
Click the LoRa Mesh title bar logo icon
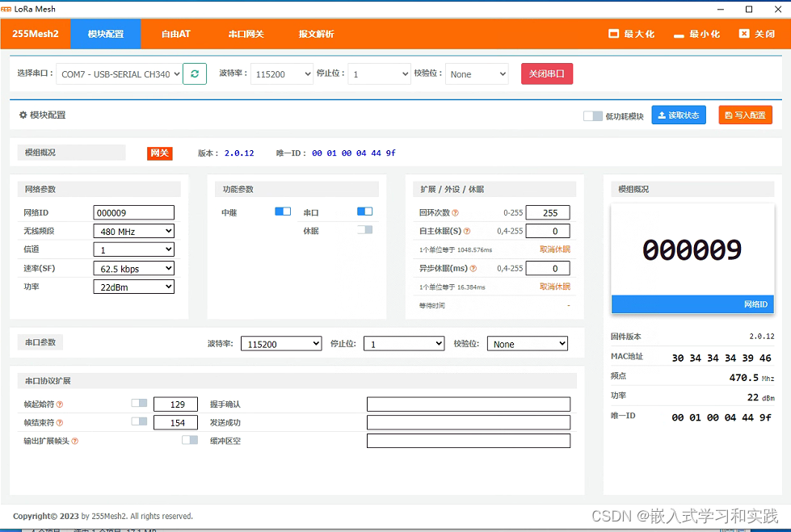tap(8, 9)
